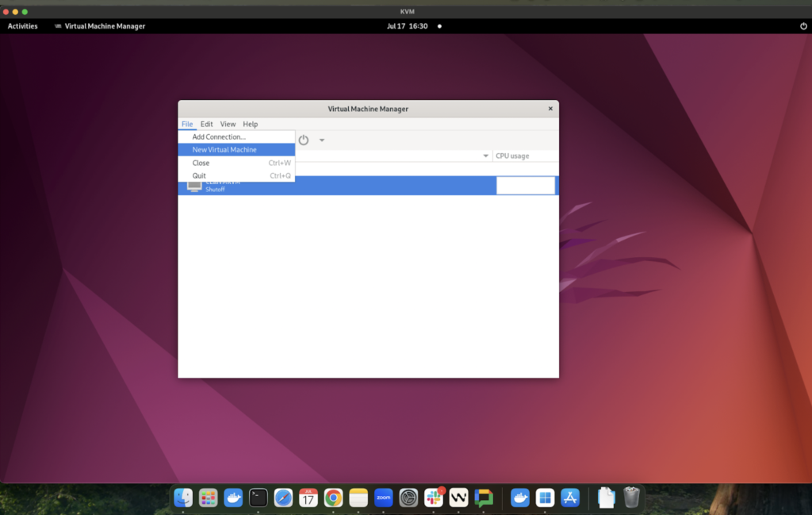Open Google Chat from the dock
This screenshot has height=515, width=812.
pyautogui.click(x=484, y=498)
